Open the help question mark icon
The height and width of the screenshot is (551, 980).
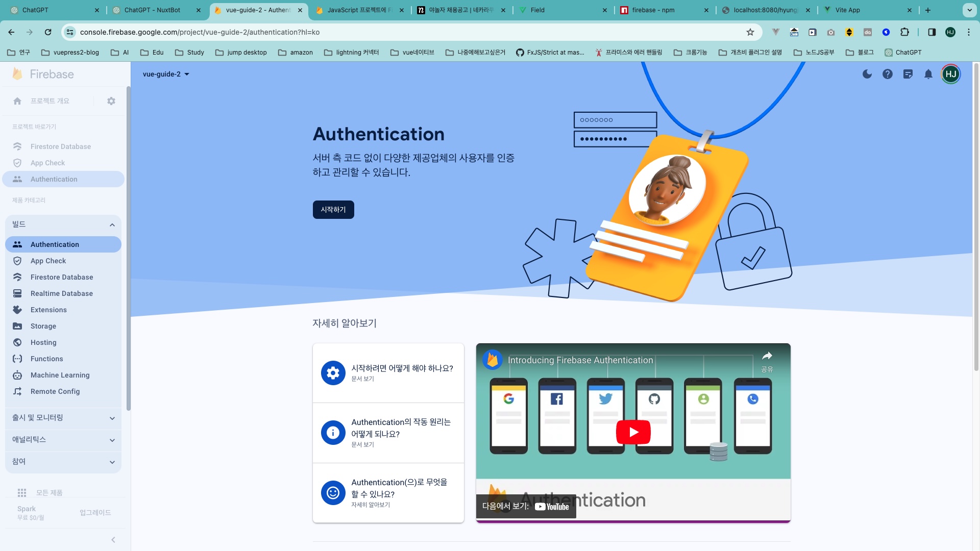tap(888, 74)
